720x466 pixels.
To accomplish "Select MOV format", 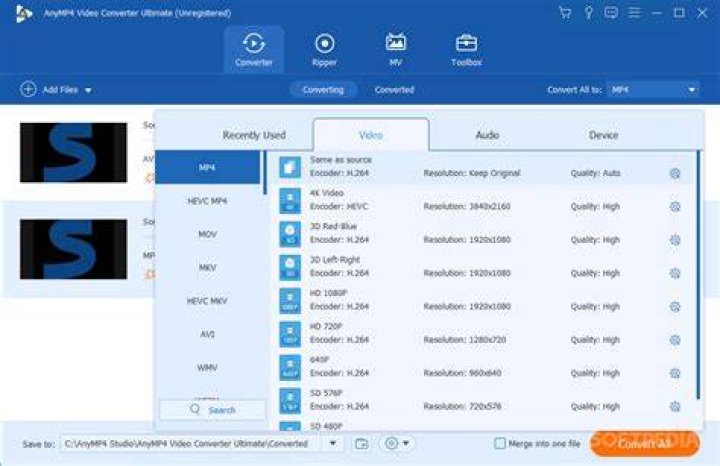I will pyautogui.click(x=207, y=234).
